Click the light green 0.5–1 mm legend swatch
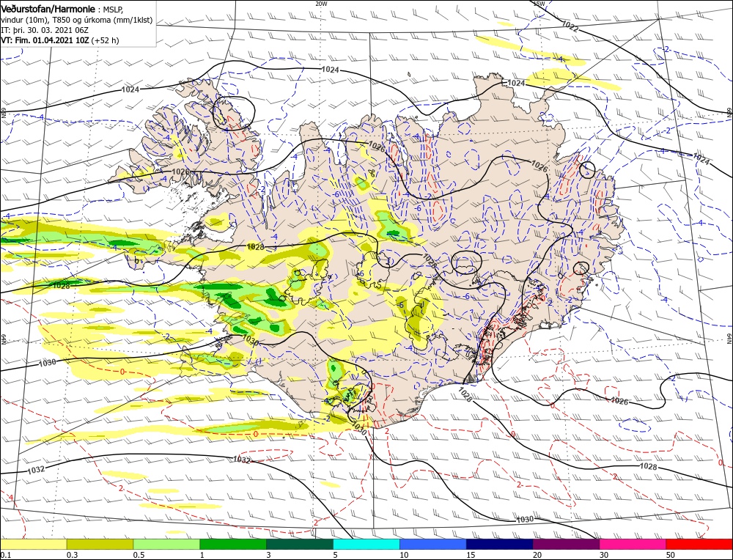The height and width of the screenshot is (560, 733). coord(166,544)
